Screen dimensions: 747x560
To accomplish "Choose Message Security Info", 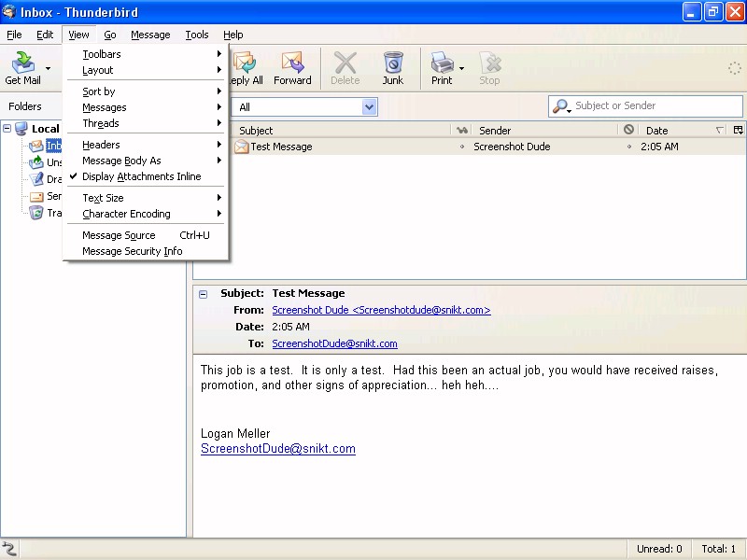I will (146, 251).
